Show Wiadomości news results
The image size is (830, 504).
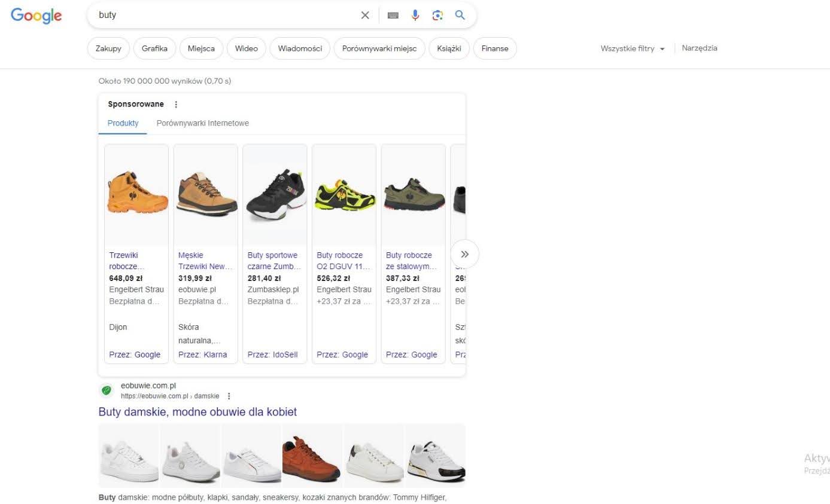pyautogui.click(x=300, y=48)
